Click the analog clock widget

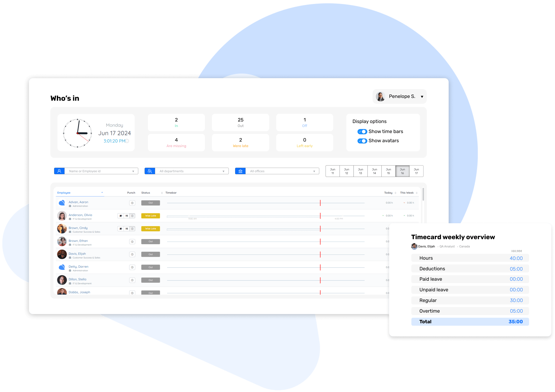point(77,133)
